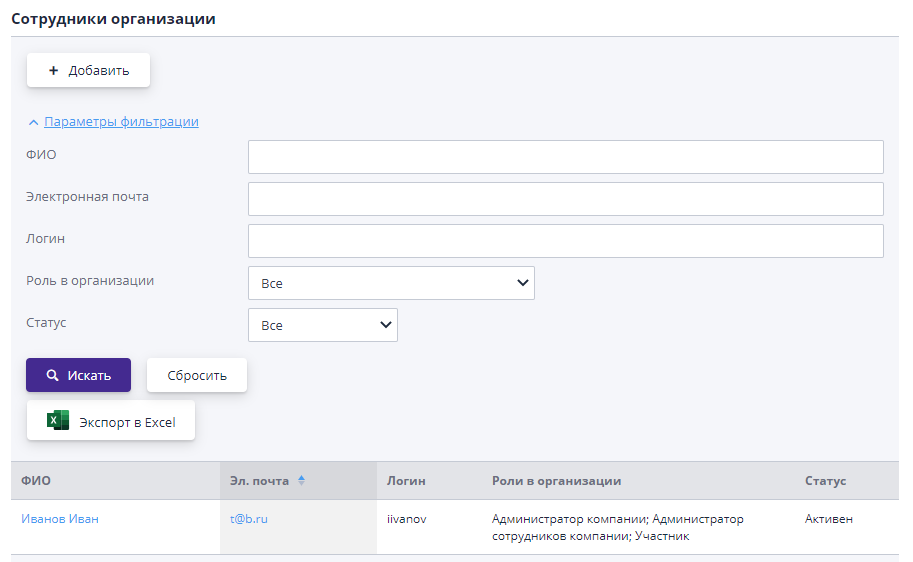Click the Роли в организации column header
The height and width of the screenshot is (562, 913).
(556, 481)
